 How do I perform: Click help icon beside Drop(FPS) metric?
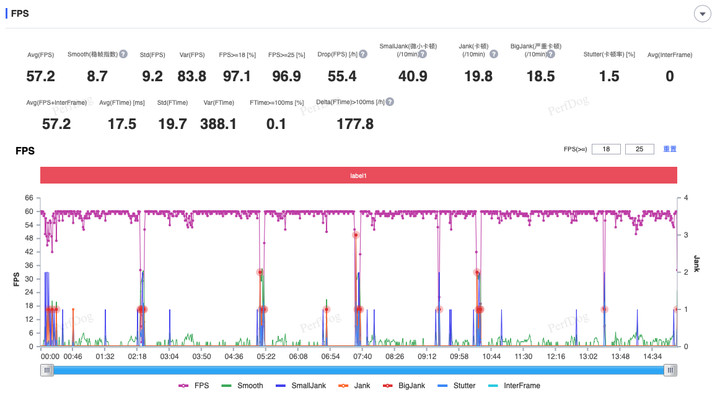(363, 54)
